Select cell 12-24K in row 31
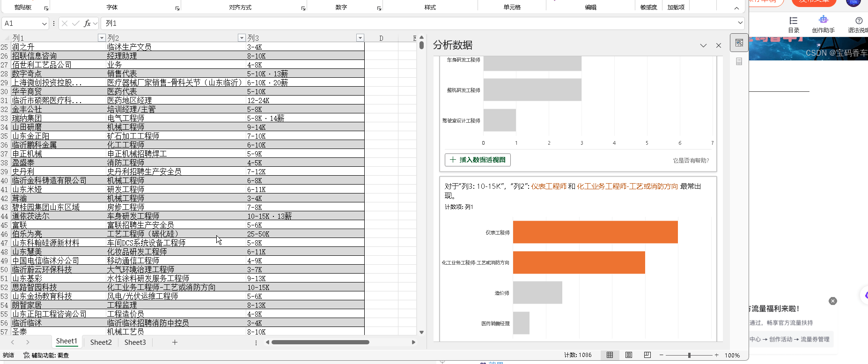The width and height of the screenshot is (868, 364). coord(305,100)
